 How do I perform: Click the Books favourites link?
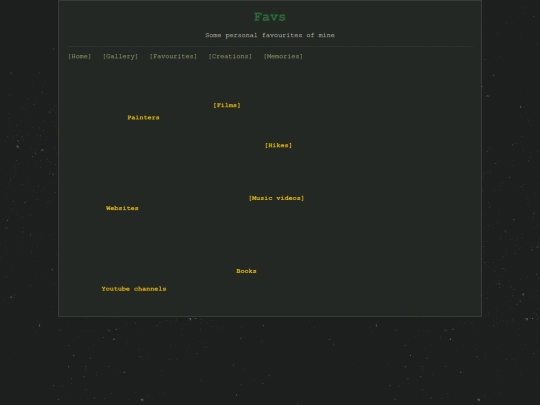point(246,271)
